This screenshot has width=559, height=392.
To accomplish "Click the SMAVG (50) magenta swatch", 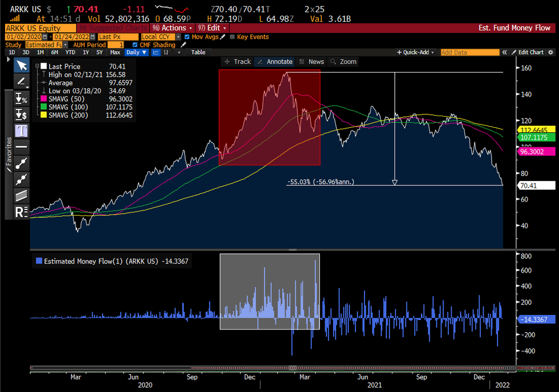I will tap(44, 99).
